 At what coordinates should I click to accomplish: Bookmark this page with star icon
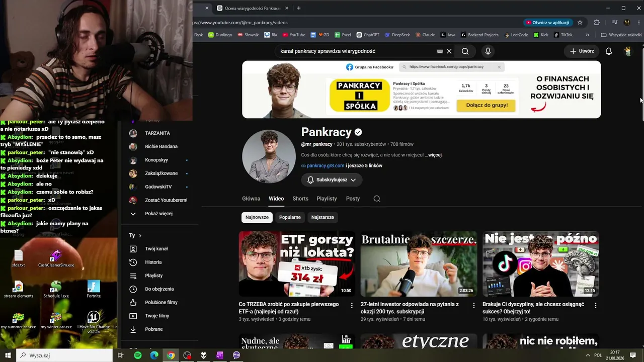(x=580, y=23)
